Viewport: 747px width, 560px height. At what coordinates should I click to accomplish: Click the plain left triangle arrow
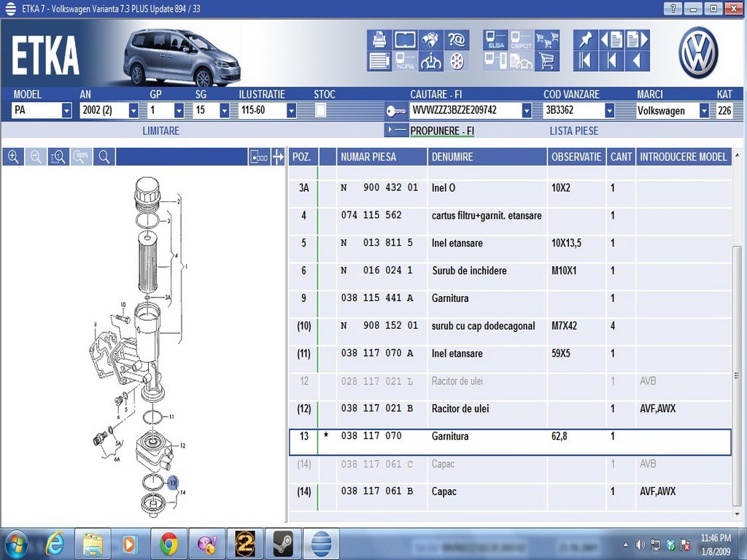point(637,61)
